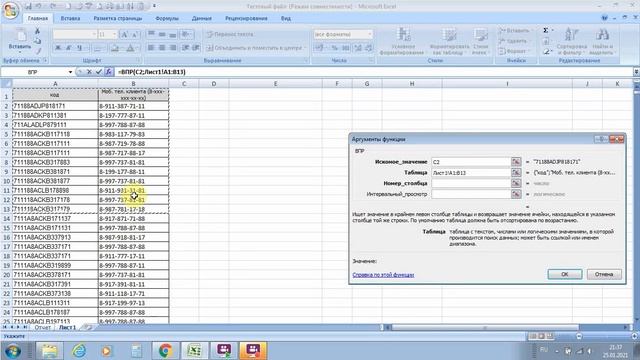Open the Формулы ribbon tab
640x360 pixels.
pos(167,18)
